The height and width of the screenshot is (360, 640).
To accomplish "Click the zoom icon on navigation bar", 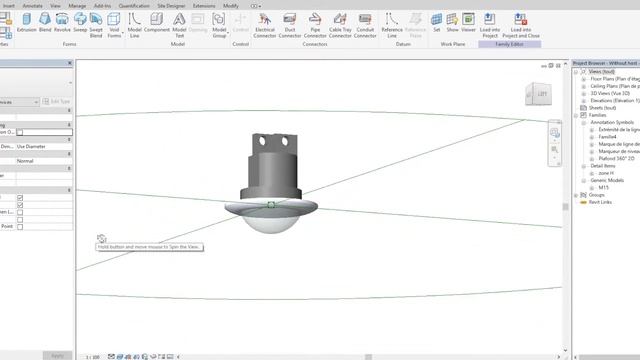I will click(x=554, y=150).
